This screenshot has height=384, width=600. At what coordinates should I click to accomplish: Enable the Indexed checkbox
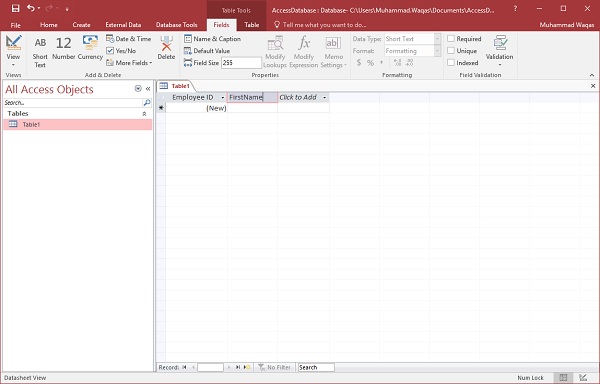pos(451,62)
